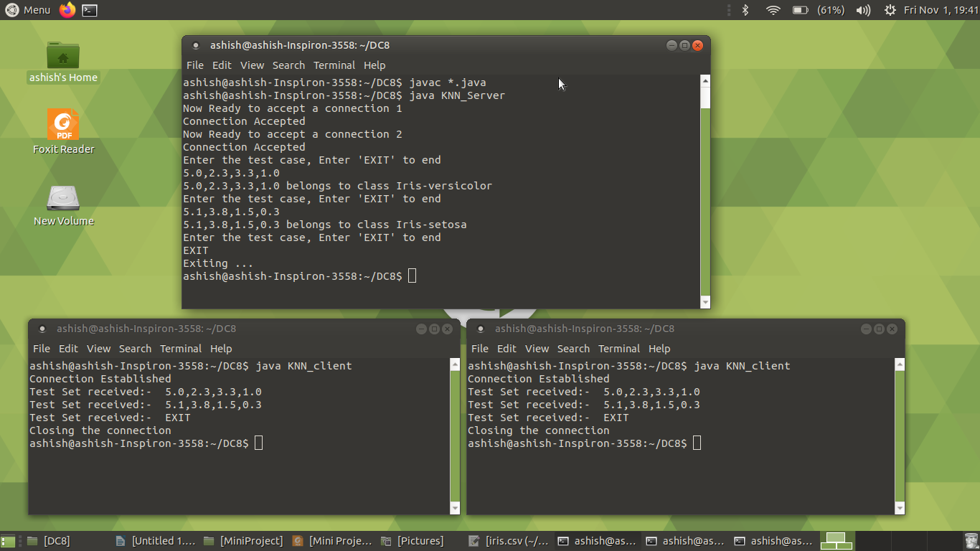The height and width of the screenshot is (551, 980).
Task: Open File menu in right client terminal
Action: (x=480, y=349)
